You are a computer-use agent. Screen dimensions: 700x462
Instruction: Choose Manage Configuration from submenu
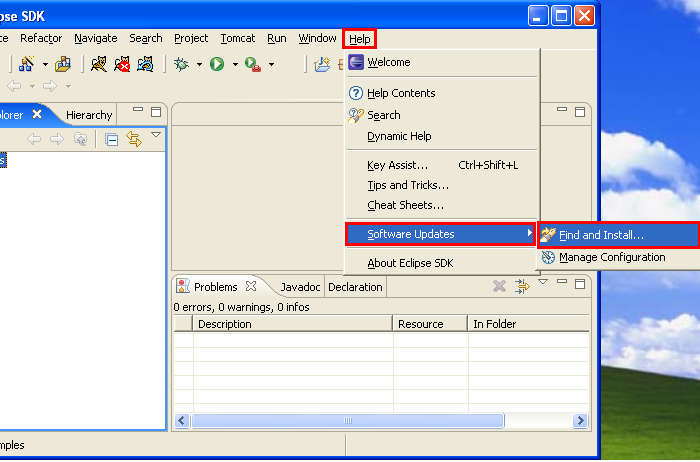point(611,257)
